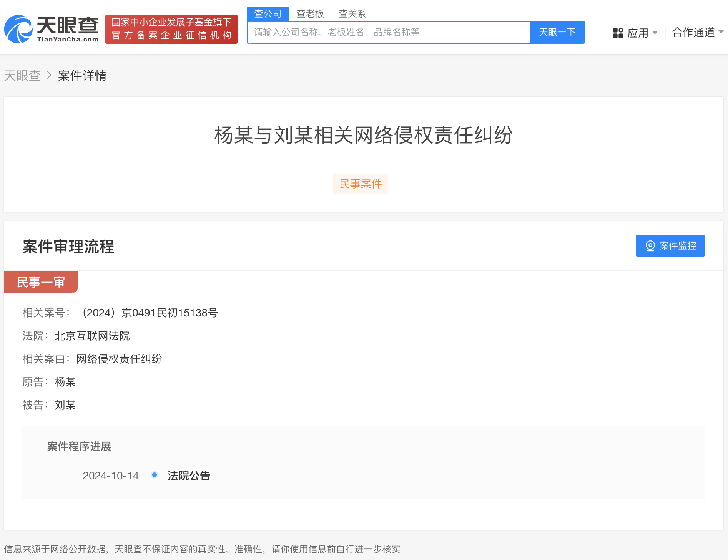Click the red enterprise certification banner
The width and height of the screenshot is (728, 560).
click(x=171, y=29)
